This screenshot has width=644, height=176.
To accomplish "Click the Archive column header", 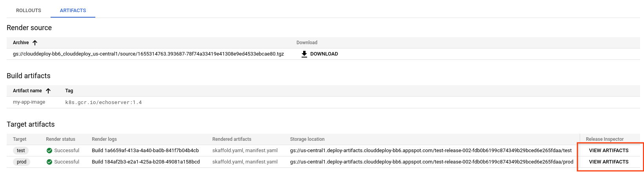I will [x=21, y=43].
